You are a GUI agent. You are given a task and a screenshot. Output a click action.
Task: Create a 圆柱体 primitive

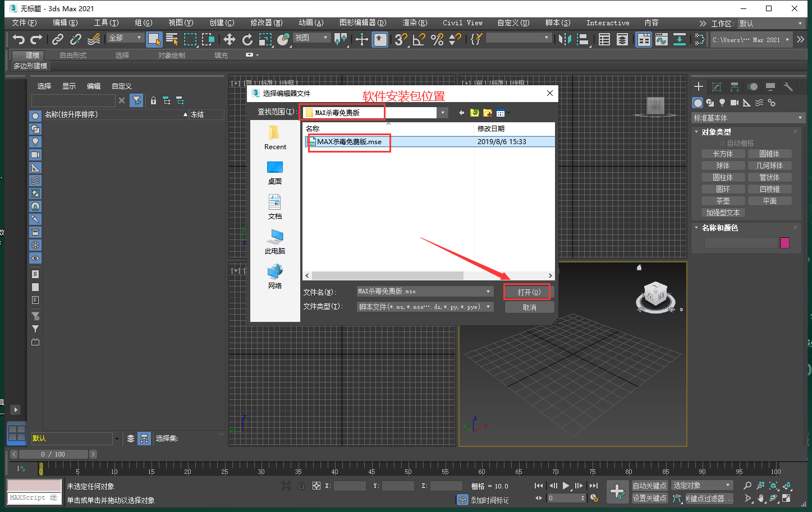[723, 177]
